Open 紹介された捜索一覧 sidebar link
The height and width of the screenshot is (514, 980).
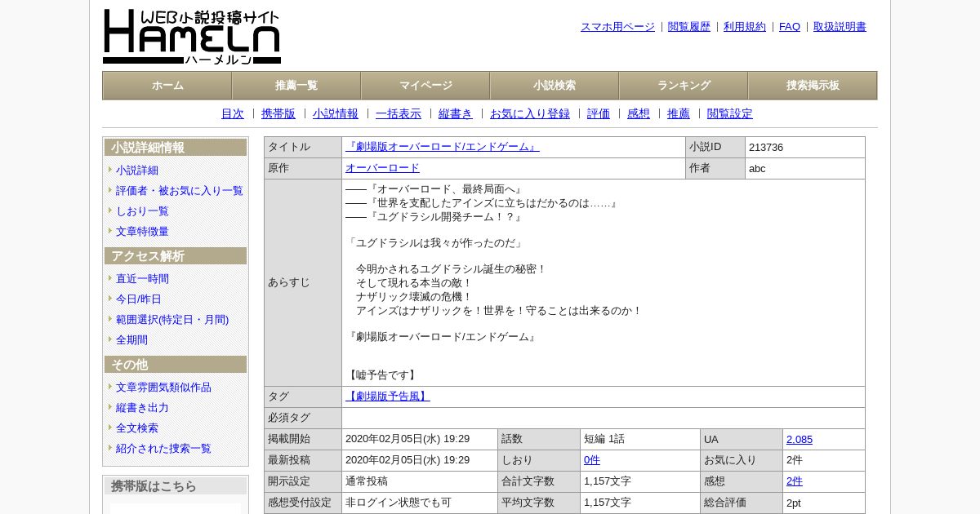163,449
